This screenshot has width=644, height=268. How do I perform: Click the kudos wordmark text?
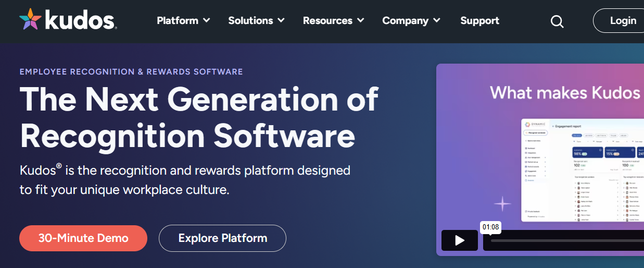[x=81, y=20]
